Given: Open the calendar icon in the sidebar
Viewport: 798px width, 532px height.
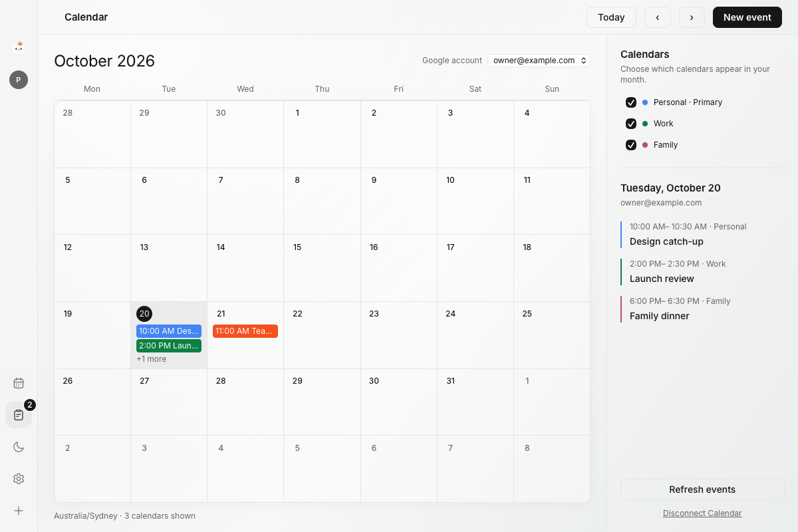Looking at the screenshot, I should [19, 383].
